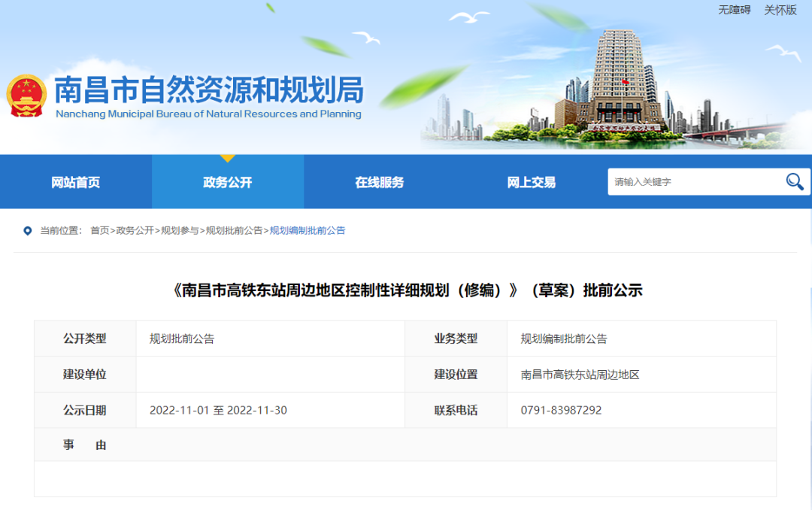Image resolution: width=812 pixels, height=510 pixels.
Task: Click the search magnifier icon
Action: [794, 181]
